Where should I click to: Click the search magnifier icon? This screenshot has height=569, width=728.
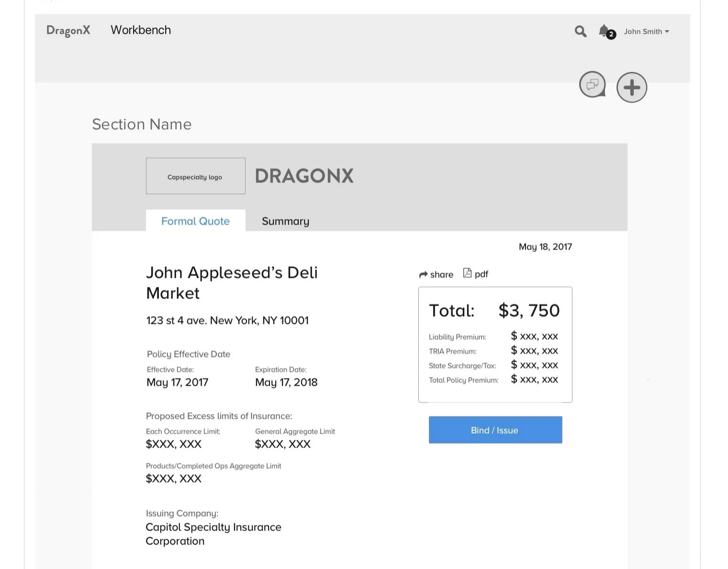tap(581, 32)
